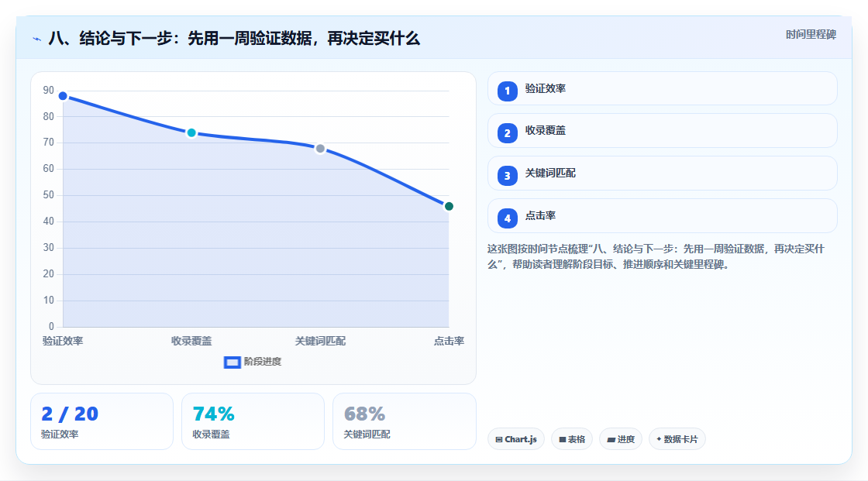Click the 74% 收录覆盖 stat card
This screenshot has height=481, width=868.
[x=253, y=421]
